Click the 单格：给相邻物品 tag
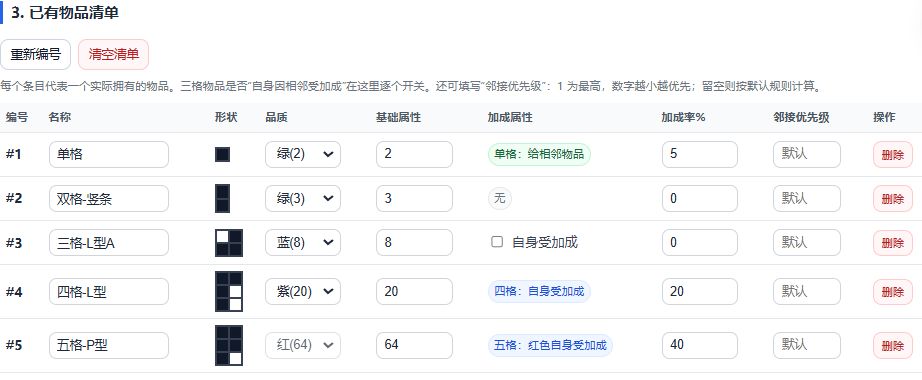 [539, 154]
